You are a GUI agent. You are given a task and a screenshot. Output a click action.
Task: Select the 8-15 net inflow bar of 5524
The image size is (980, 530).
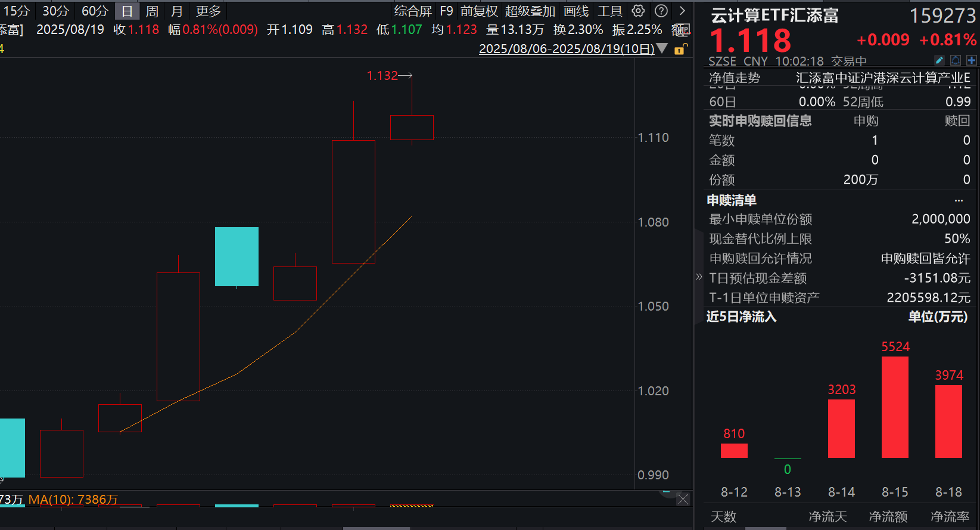point(895,407)
